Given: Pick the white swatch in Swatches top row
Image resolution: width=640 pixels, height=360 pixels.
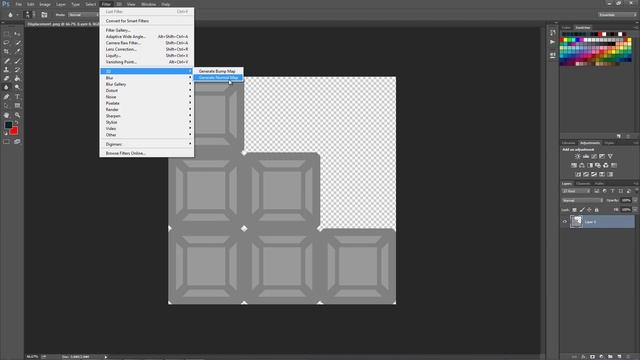Looking at the screenshot, I should point(620,34).
